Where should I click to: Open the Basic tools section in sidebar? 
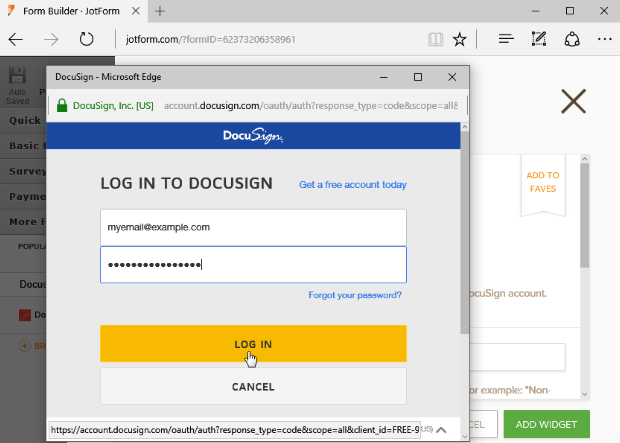click(x=24, y=146)
